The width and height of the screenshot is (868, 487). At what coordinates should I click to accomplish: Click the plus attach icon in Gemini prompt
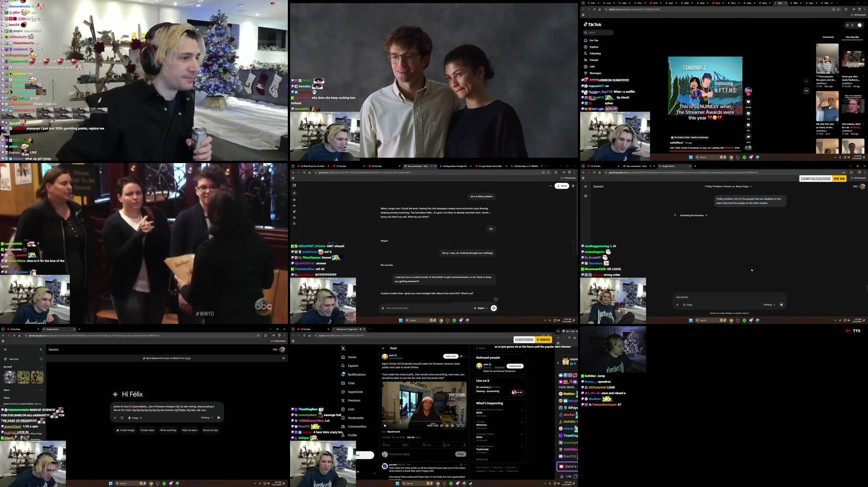115,418
